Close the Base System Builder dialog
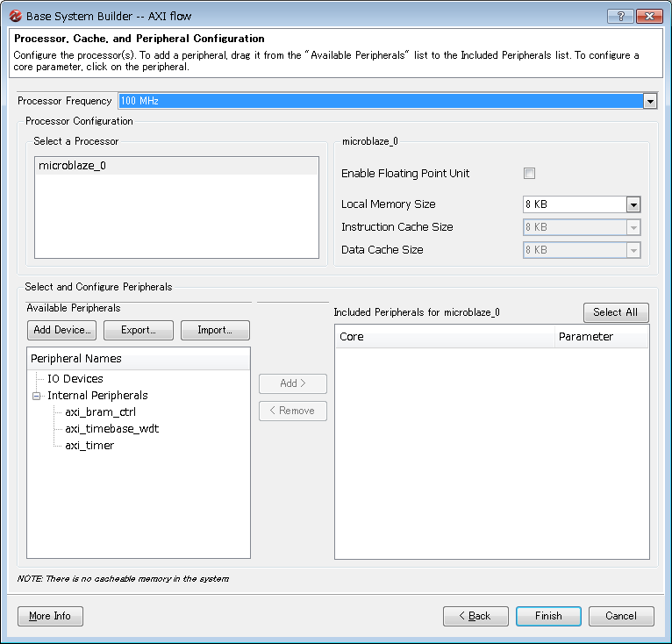Image resolution: width=672 pixels, height=644 pixels. tap(649, 16)
